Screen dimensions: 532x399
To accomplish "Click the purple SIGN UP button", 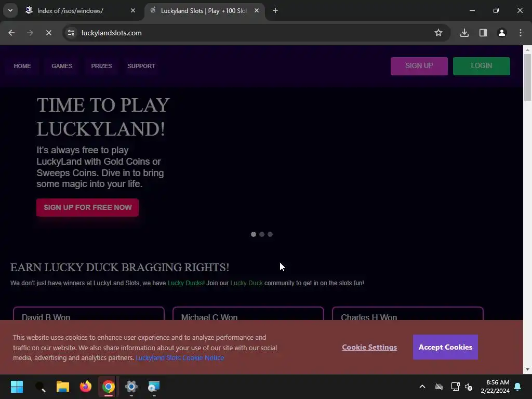I will pyautogui.click(x=419, y=66).
